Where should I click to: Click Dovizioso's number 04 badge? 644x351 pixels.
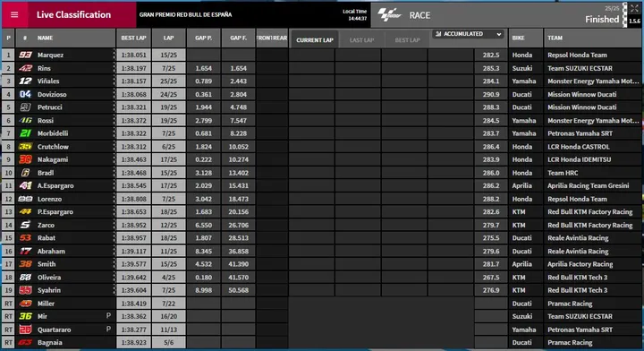(x=25, y=94)
